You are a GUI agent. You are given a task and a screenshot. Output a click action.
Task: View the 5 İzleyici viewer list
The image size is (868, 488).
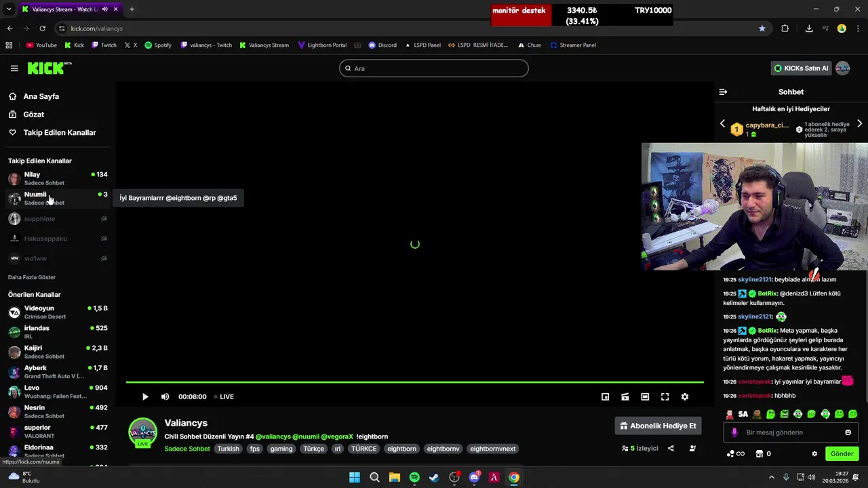pyautogui.click(x=640, y=448)
